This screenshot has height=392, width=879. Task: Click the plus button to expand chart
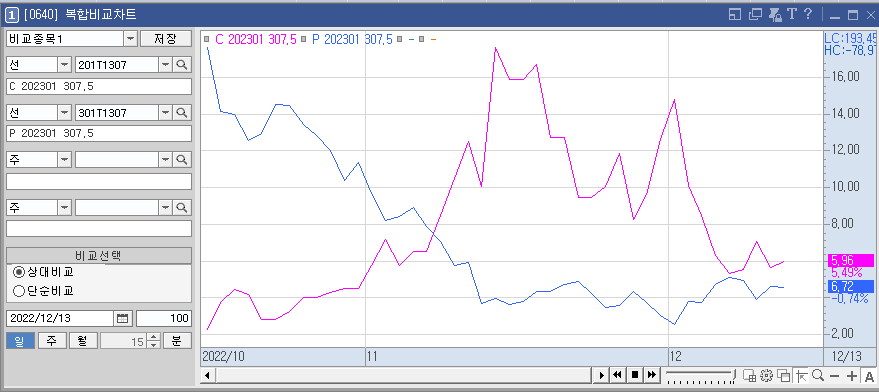coord(852,376)
